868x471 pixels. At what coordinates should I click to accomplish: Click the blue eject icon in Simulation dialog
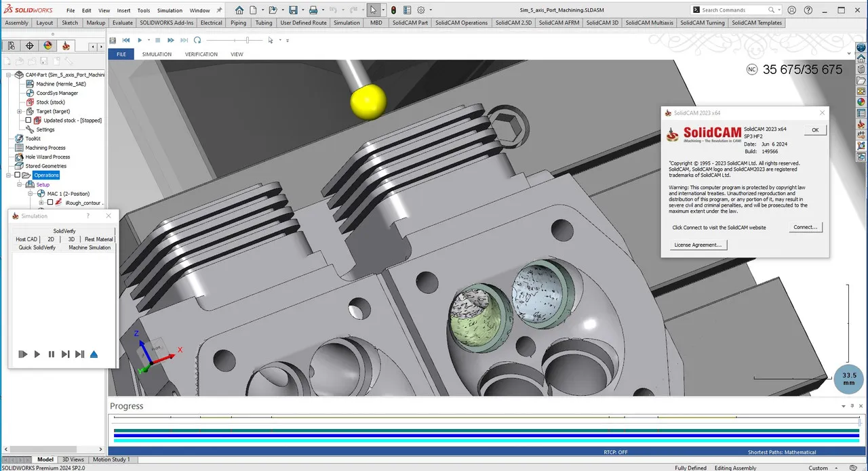(94, 354)
